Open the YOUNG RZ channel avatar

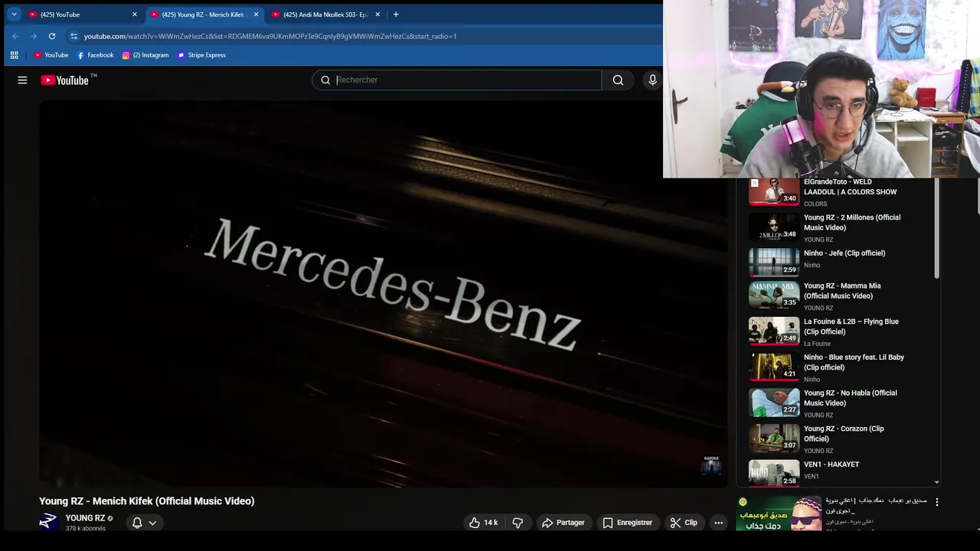point(49,522)
